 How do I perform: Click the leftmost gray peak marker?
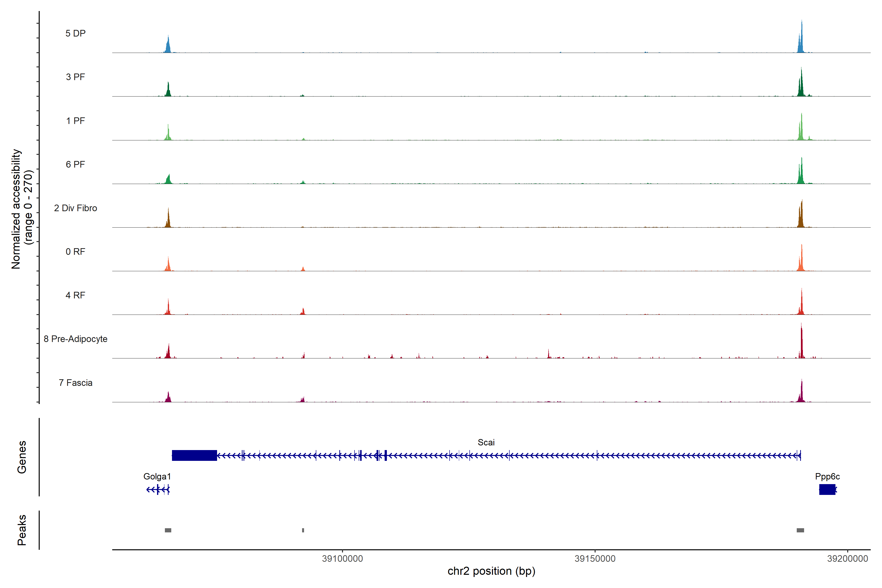(x=168, y=530)
